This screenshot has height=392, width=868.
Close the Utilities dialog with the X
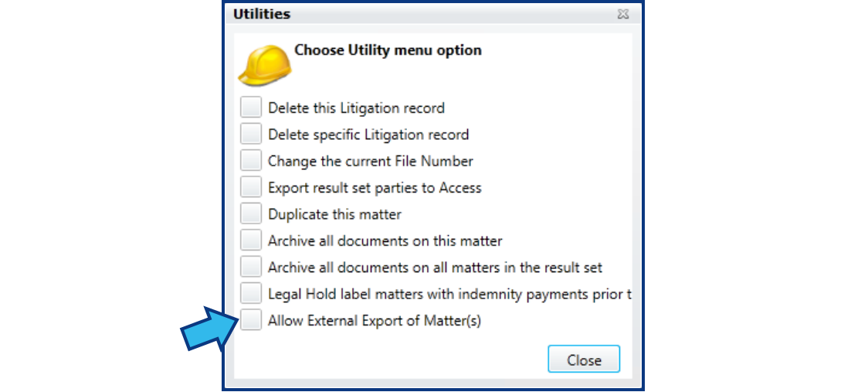pyautogui.click(x=623, y=15)
